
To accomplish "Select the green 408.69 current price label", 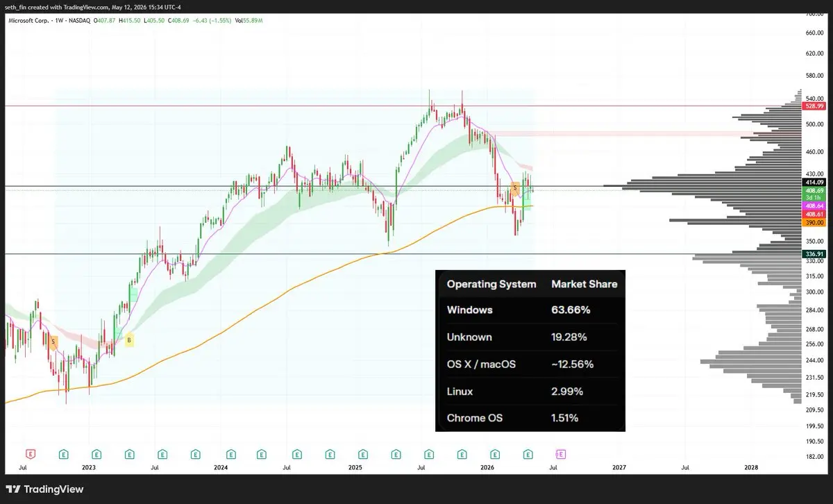I will pos(814,190).
